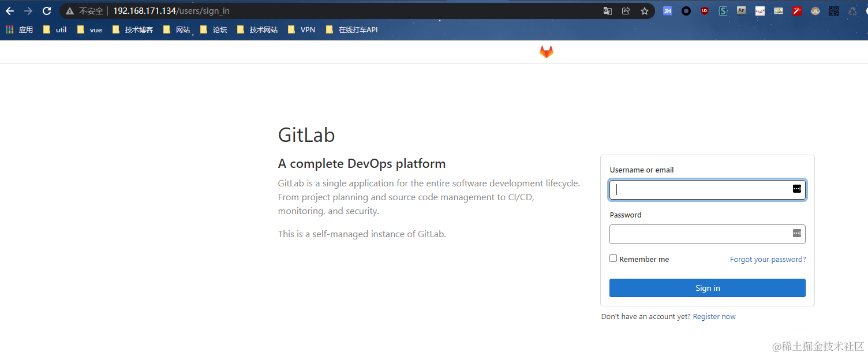Viewport: 868px width, 356px height.
Task: Open the util bookmark folder
Action: [55, 29]
